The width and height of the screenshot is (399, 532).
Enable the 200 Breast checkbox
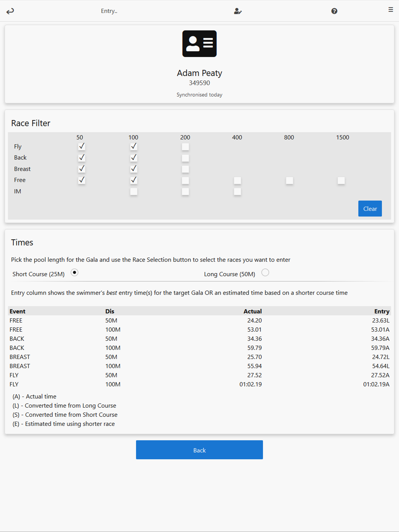point(185,169)
